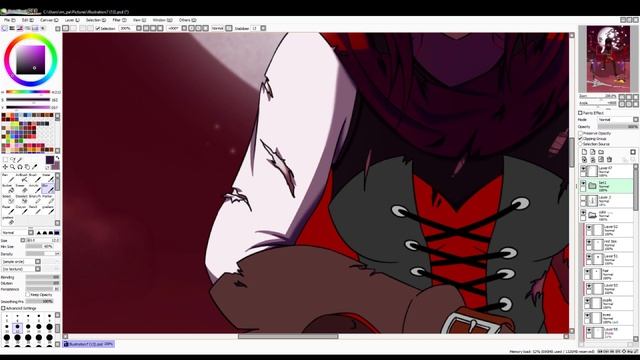This screenshot has height=360, width=640.
Task: Adjust the layer Opacity slider
Action: pyautogui.click(x=618, y=127)
